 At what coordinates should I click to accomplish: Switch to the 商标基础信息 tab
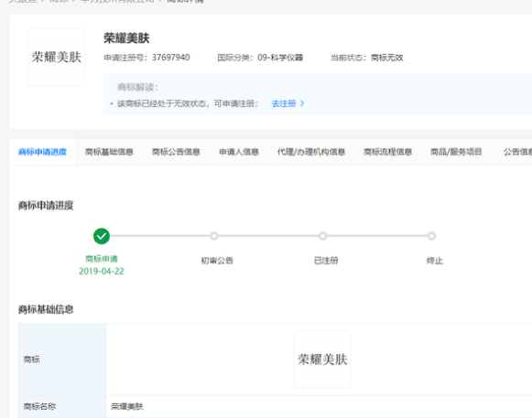coord(109,152)
